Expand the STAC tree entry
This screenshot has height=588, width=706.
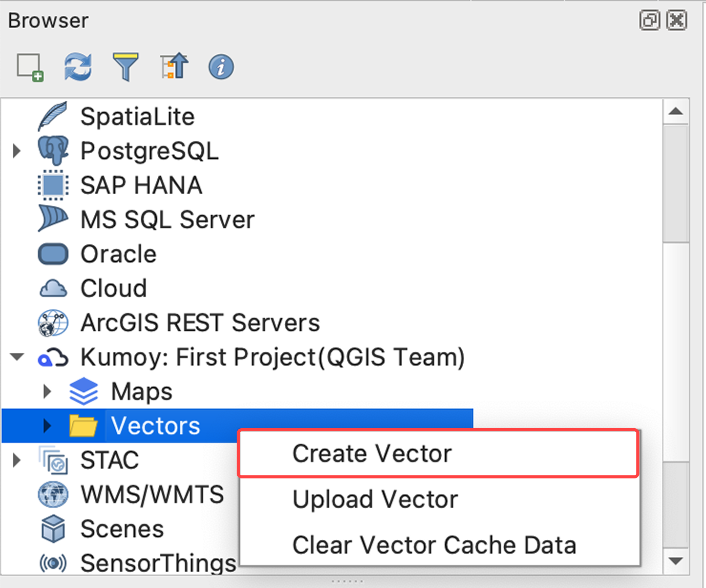point(16,460)
